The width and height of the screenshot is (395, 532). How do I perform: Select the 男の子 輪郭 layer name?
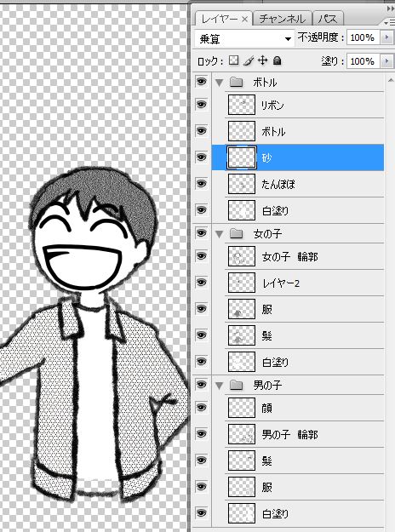pyautogui.click(x=290, y=434)
